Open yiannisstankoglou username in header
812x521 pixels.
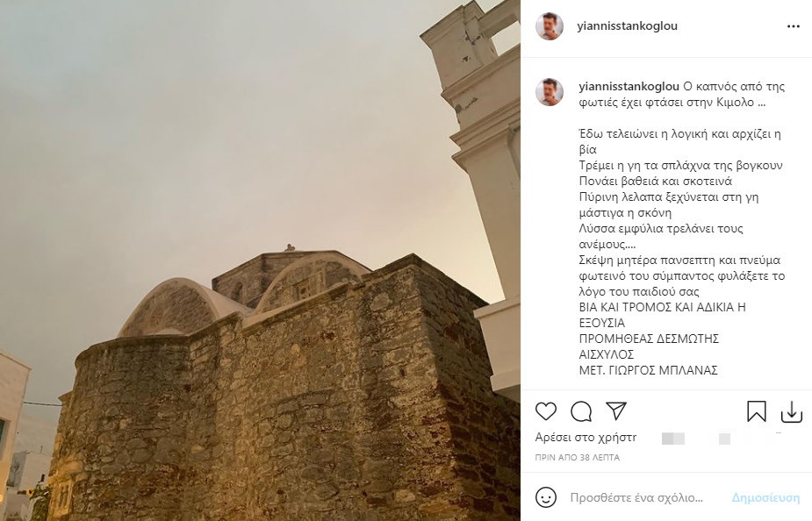point(627,25)
